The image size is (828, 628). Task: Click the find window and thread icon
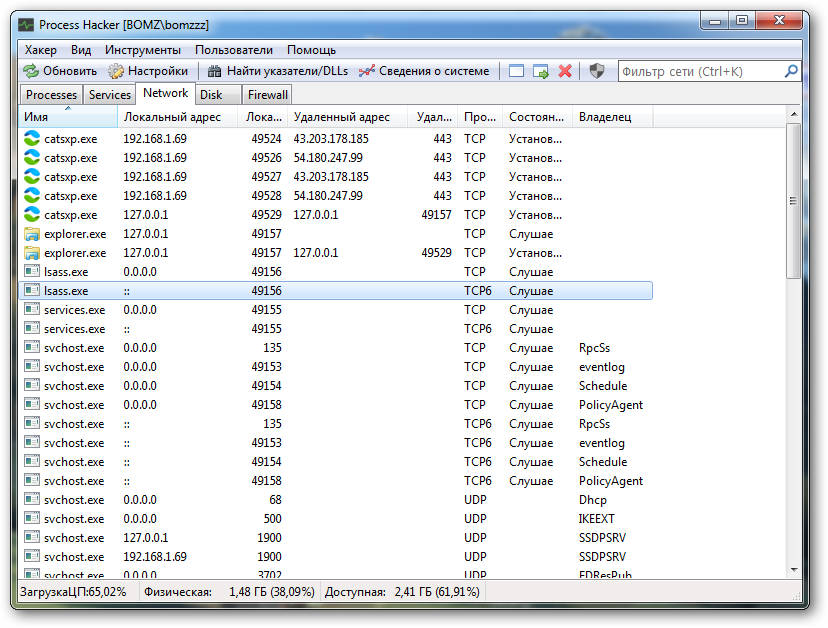coord(541,71)
